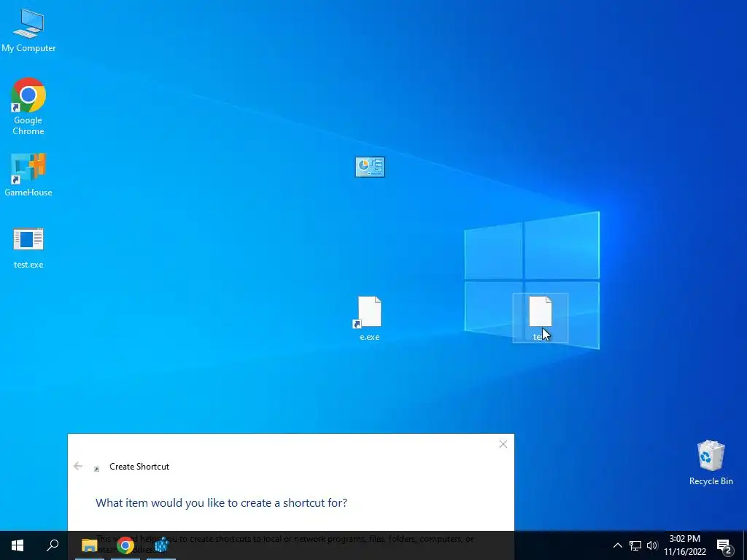This screenshot has height=560, width=747.
Task: Open taskbar search magnifier
Action: (53, 545)
